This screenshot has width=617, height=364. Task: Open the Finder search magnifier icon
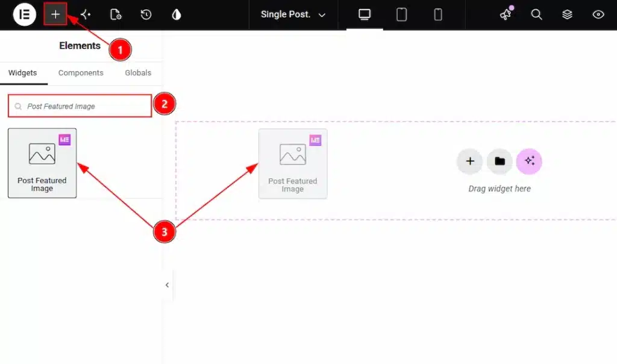tap(536, 14)
